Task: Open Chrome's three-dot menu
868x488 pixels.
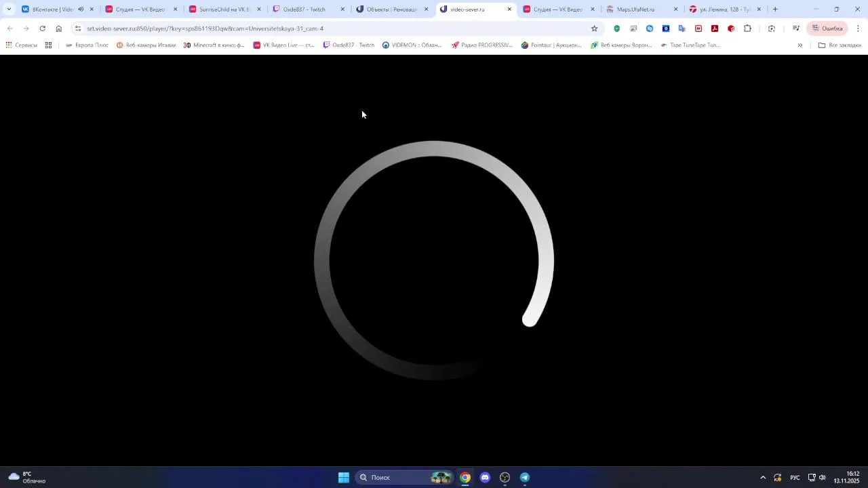Action: (858, 28)
